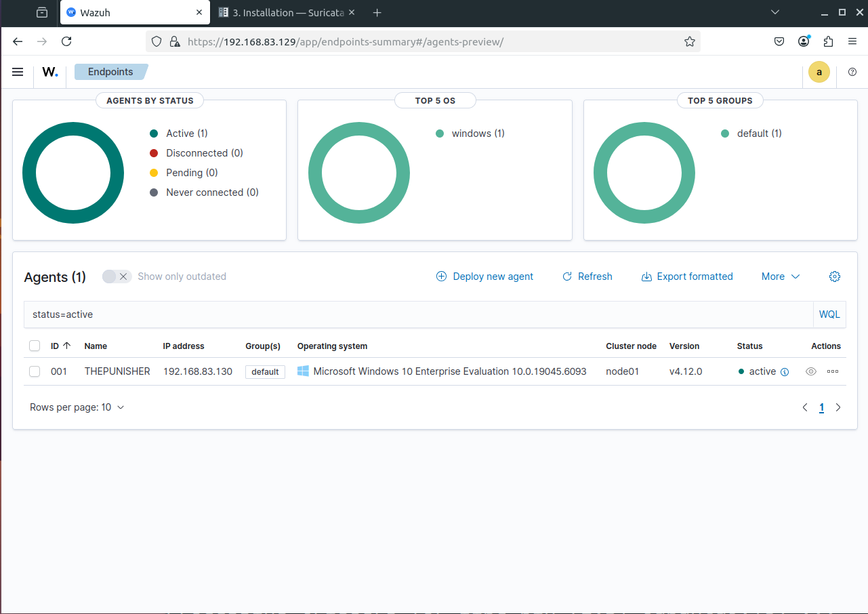
Task: Reload the current page
Action: [x=66, y=41]
